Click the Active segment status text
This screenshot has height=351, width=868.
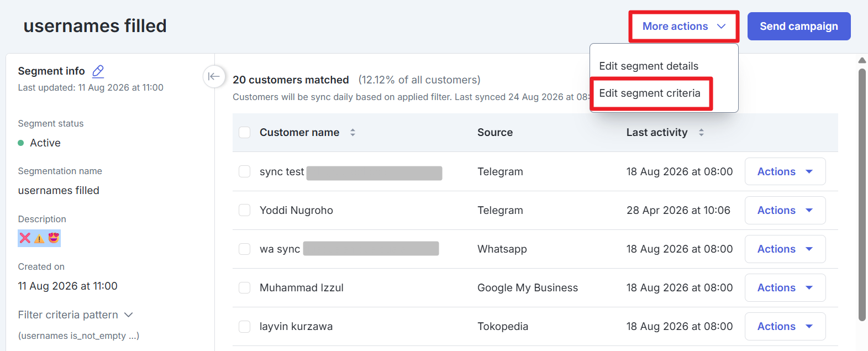coord(45,143)
